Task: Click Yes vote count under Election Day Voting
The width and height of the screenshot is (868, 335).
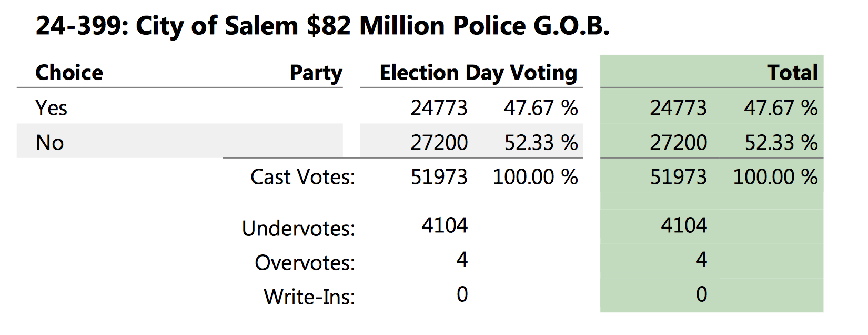Action: pyautogui.click(x=439, y=108)
